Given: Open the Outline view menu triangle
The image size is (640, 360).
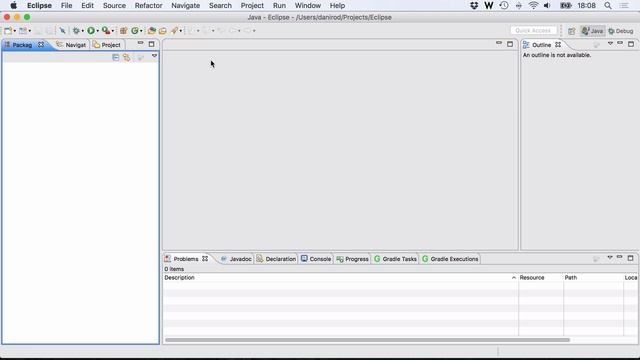Looking at the screenshot, I should coord(610,43).
